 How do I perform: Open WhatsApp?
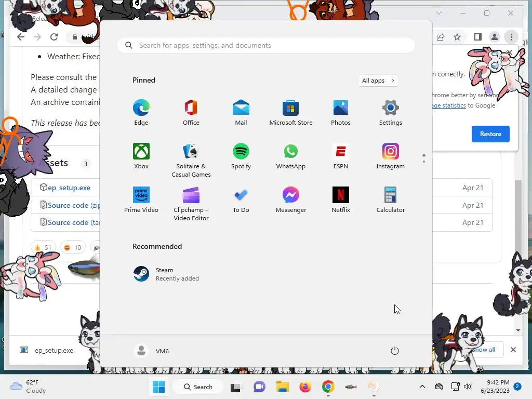tap(291, 156)
